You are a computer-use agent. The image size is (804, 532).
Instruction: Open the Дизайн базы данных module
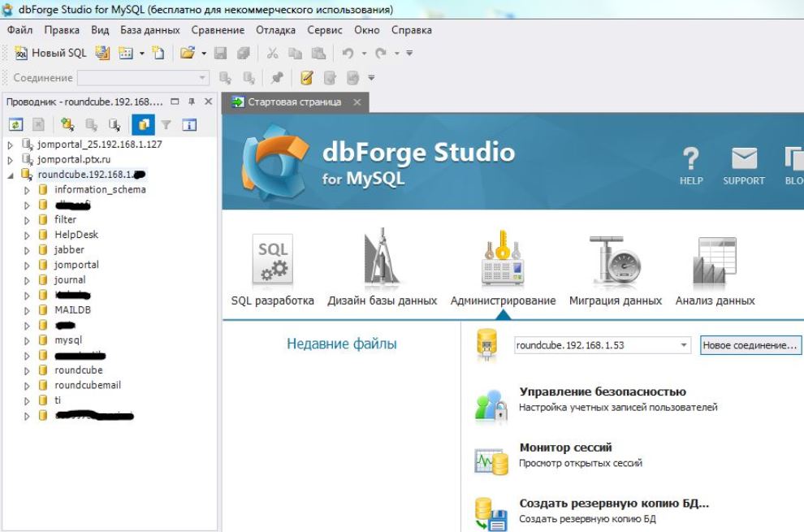pos(377,257)
